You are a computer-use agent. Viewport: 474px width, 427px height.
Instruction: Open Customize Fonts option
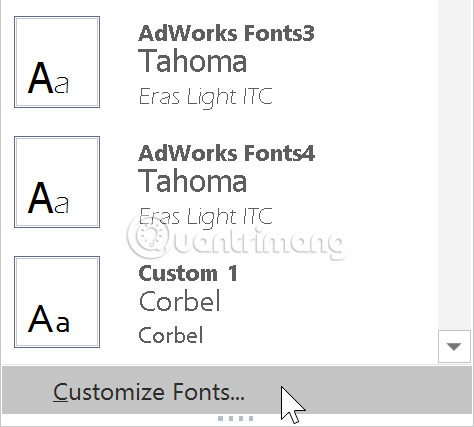tap(236, 390)
